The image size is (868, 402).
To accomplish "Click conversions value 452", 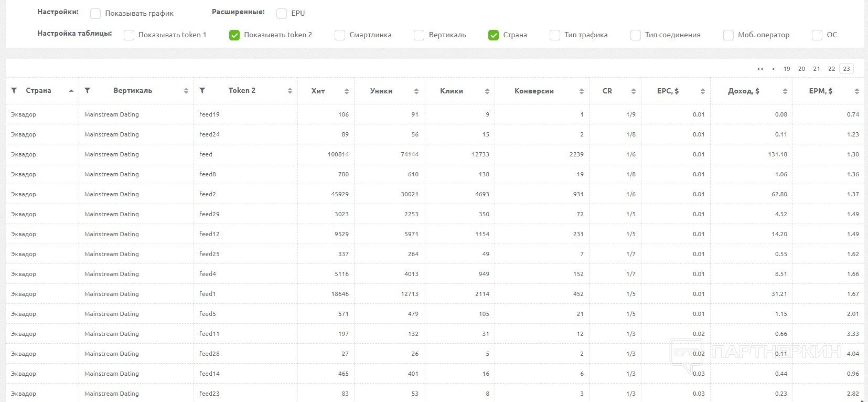I will pos(578,294).
